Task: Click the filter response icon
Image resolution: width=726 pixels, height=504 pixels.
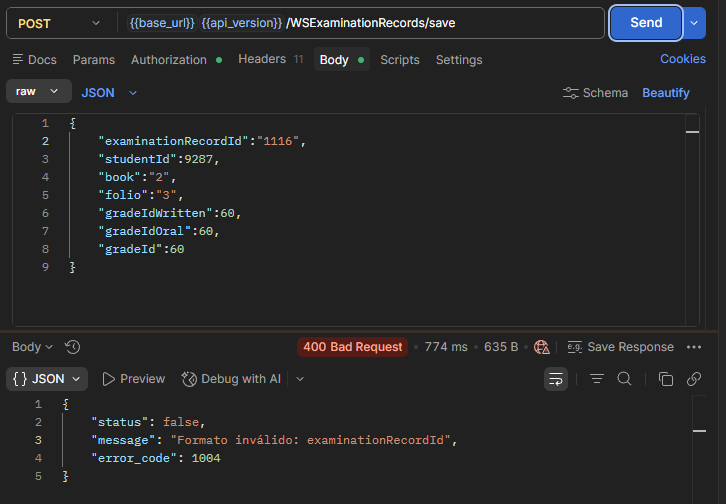Action: point(597,379)
